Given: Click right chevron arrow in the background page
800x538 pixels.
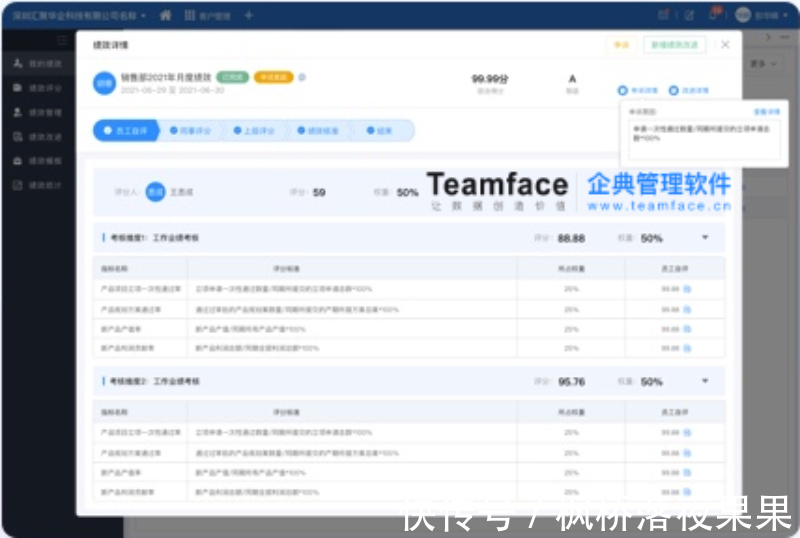Looking at the screenshot, I should (x=768, y=37).
